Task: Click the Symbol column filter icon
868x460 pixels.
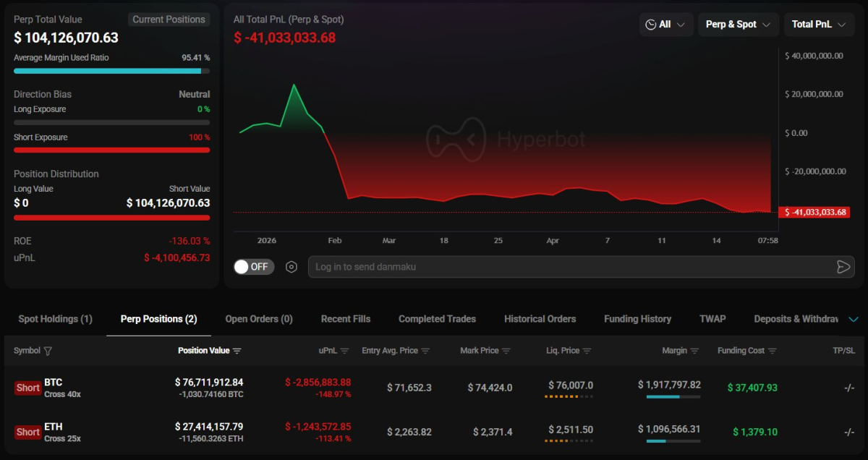Action: (48, 351)
